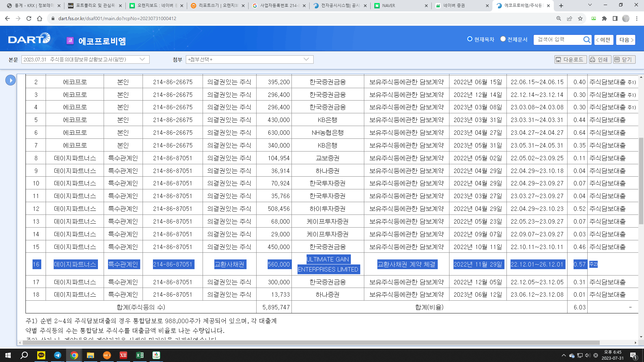This screenshot has width=644, height=362.
Task: Click vertical scrollbar thumb
Action: click(641, 181)
